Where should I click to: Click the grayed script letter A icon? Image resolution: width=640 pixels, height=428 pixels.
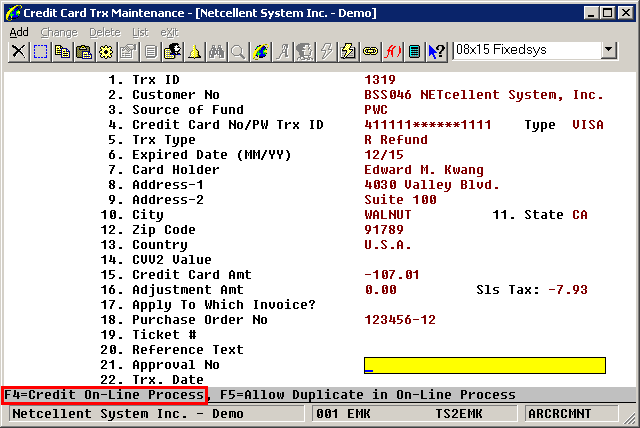click(x=283, y=52)
